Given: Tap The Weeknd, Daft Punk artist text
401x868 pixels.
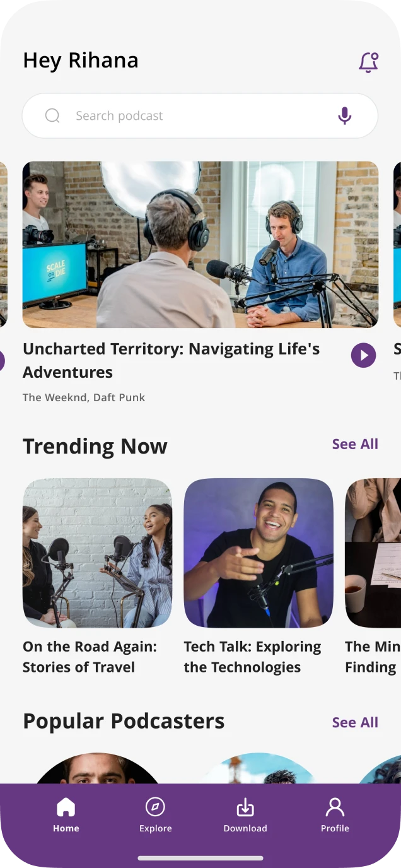Looking at the screenshot, I should click(x=84, y=397).
